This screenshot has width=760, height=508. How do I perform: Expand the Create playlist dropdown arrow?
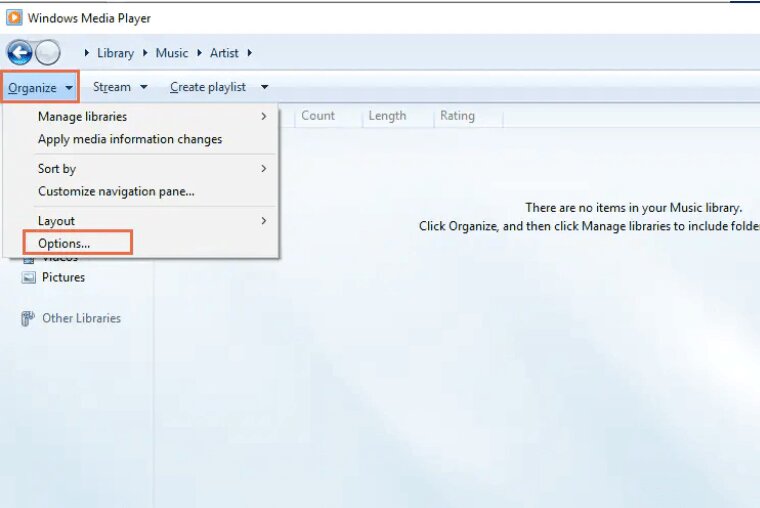[265, 87]
